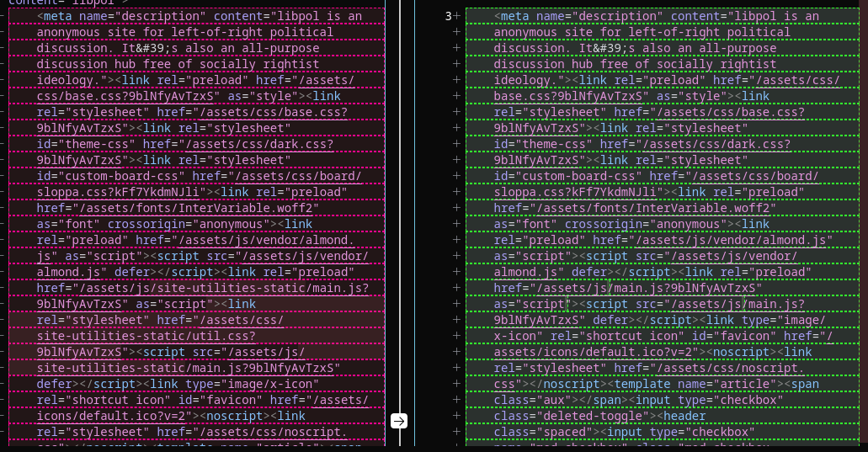Click the revert change arrow button

pos(398,421)
